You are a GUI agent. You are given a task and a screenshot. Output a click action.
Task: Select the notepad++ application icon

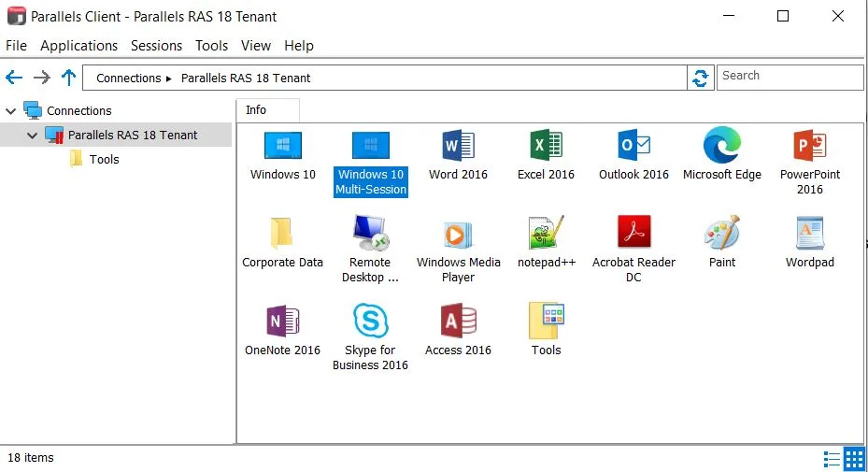tap(546, 233)
